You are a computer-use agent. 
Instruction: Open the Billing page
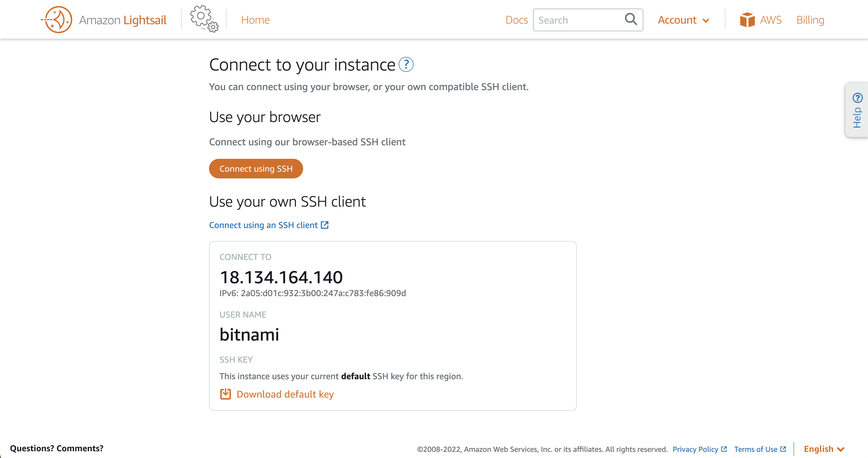pyautogui.click(x=810, y=20)
